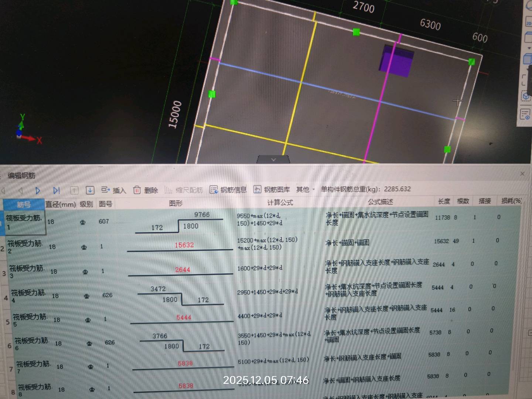Click figure number 607 cell

coord(104,221)
